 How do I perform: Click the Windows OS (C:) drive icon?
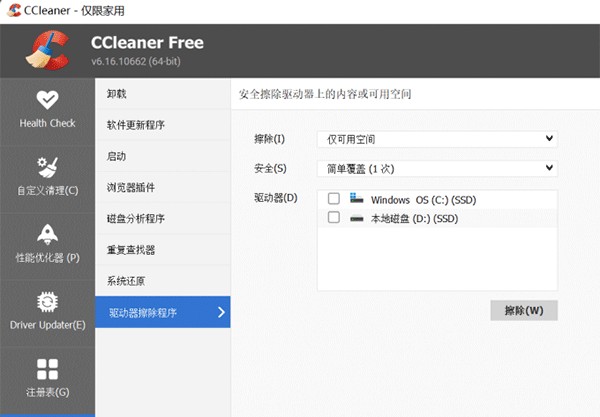[357, 199]
